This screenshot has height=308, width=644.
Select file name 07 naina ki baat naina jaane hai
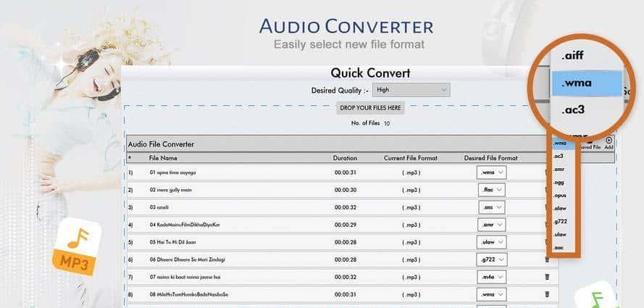click(x=185, y=277)
